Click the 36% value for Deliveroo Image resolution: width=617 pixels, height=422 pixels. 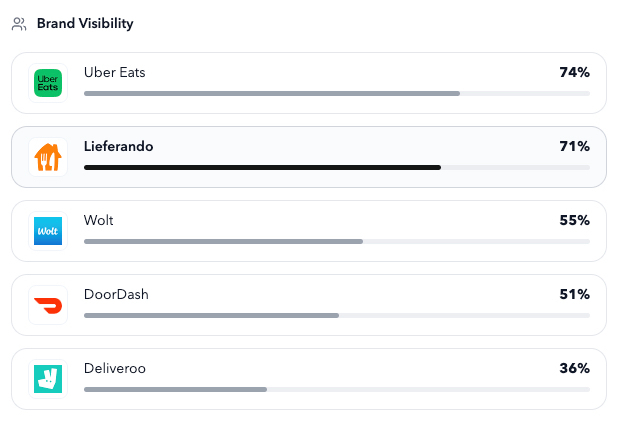tap(574, 368)
